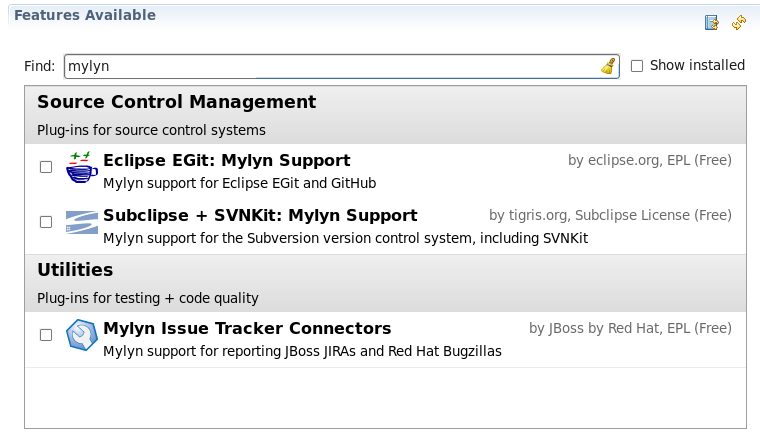760x440 pixels.
Task: Select the Subclipse + SVNKit: Mylyn Support title
Action: (260, 215)
